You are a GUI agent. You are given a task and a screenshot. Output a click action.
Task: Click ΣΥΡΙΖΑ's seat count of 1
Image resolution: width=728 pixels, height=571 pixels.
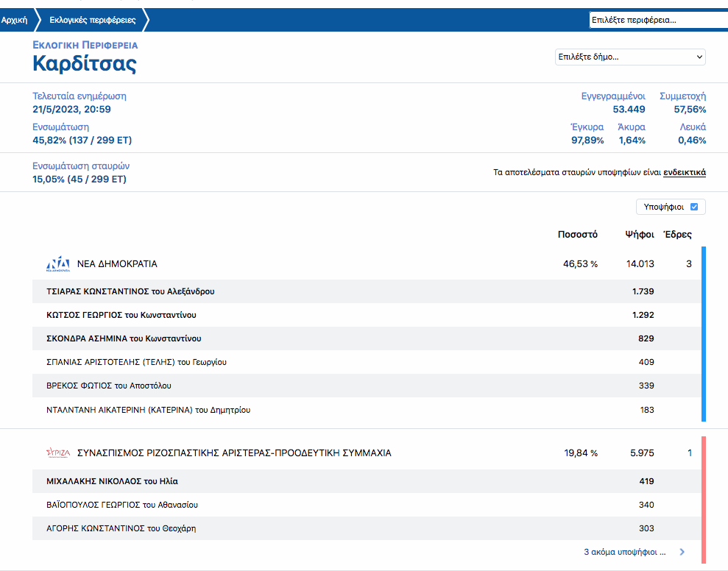point(690,453)
